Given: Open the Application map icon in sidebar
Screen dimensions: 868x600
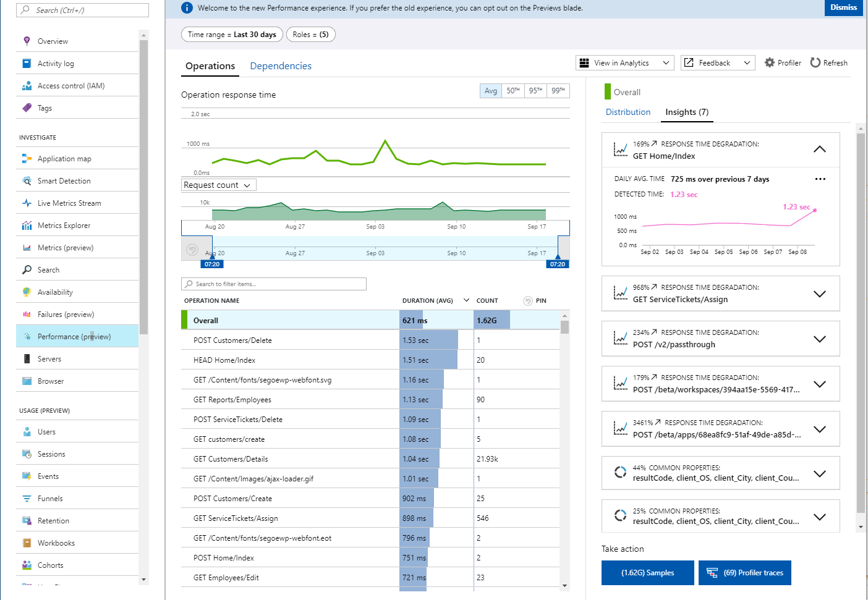Looking at the screenshot, I should (27, 159).
